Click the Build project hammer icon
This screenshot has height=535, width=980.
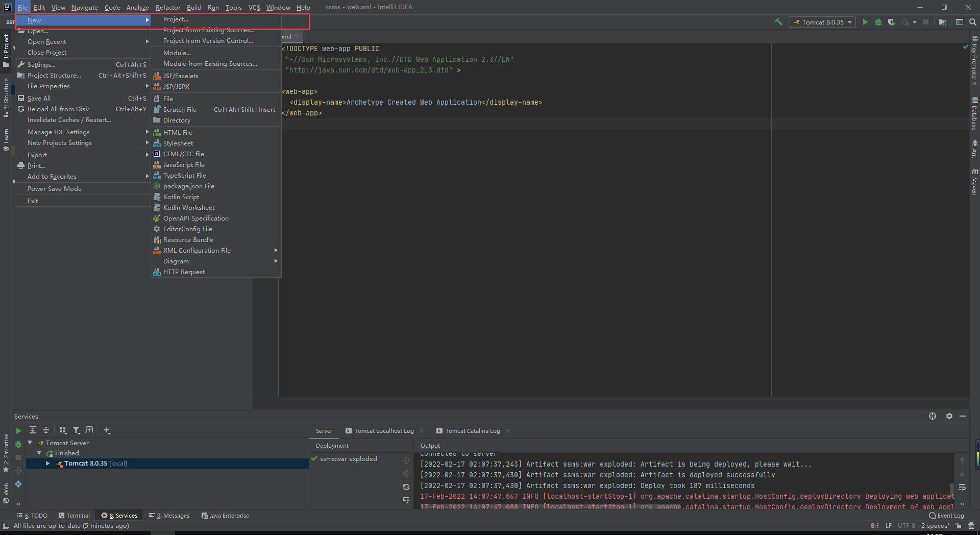[x=778, y=22]
